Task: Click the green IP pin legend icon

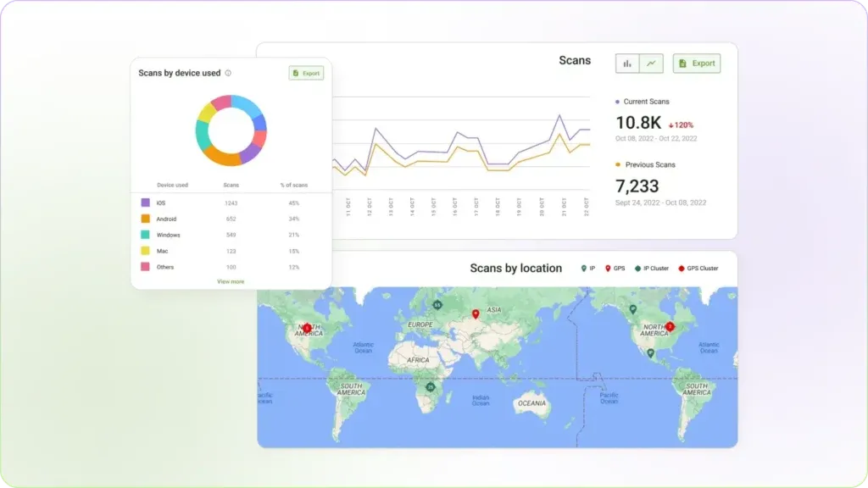Action: tap(584, 268)
